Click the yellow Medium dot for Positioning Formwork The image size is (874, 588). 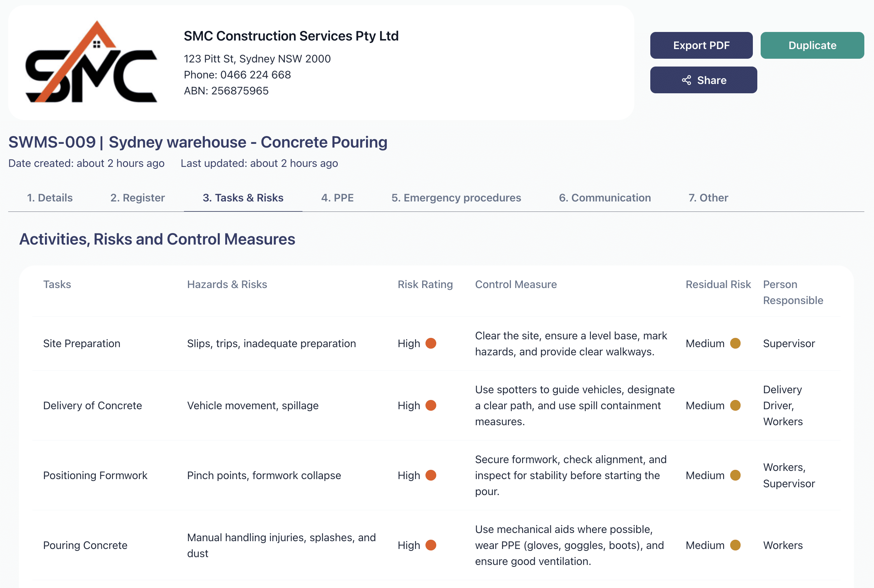(x=736, y=475)
